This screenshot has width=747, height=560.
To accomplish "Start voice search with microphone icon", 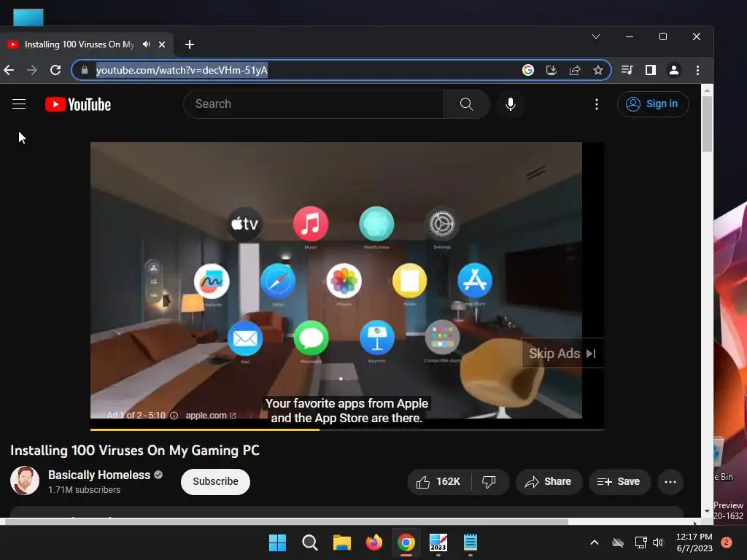I will coord(510,104).
